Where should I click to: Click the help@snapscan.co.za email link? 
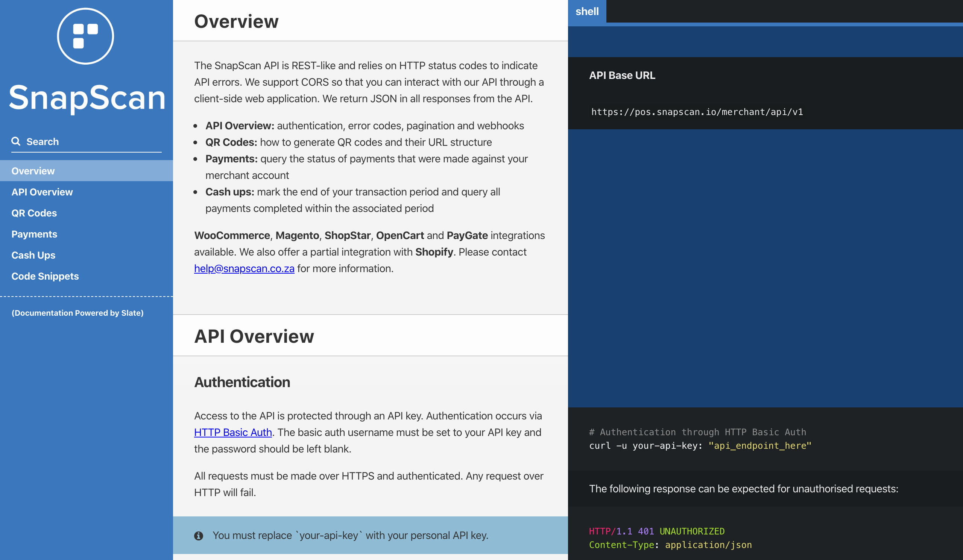pos(244,268)
